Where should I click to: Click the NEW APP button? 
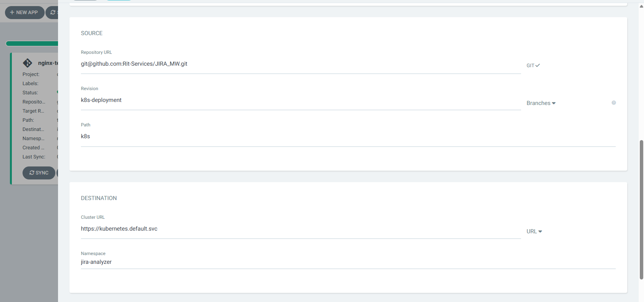click(25, 13)
